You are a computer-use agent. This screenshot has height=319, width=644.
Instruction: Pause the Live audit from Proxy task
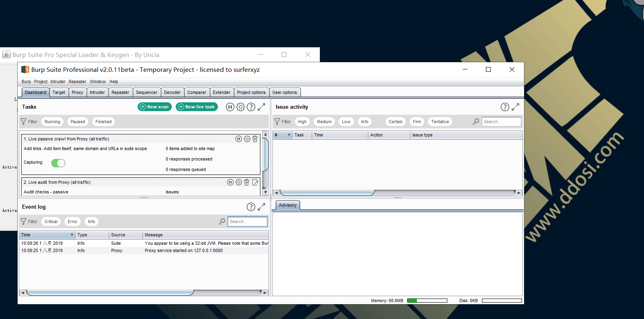tap(230, 182)
